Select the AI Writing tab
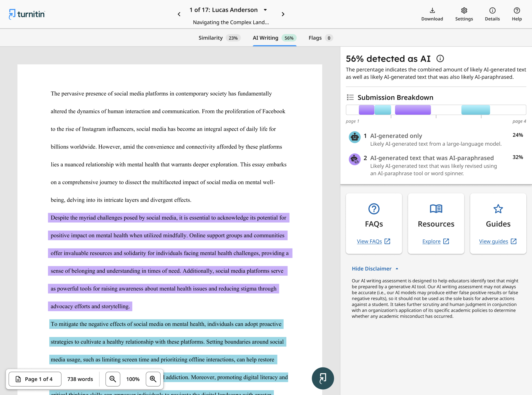532x395 pixels. pyautogui.click(x=265, y=38)
